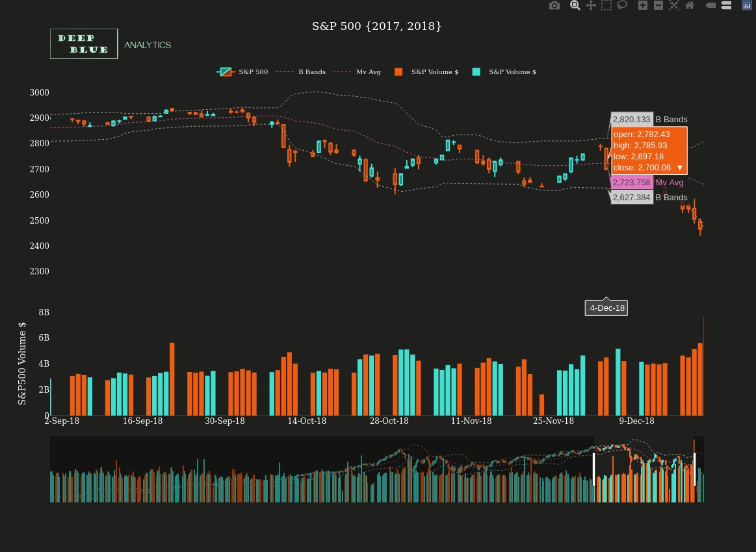Click the 2,723.758 Mv Avg hover label
Screen dimensions: 756x552
point(632,182)
